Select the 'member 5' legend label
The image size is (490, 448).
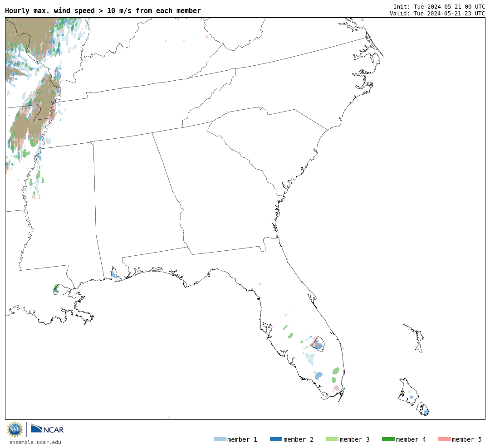click(467, 439)
